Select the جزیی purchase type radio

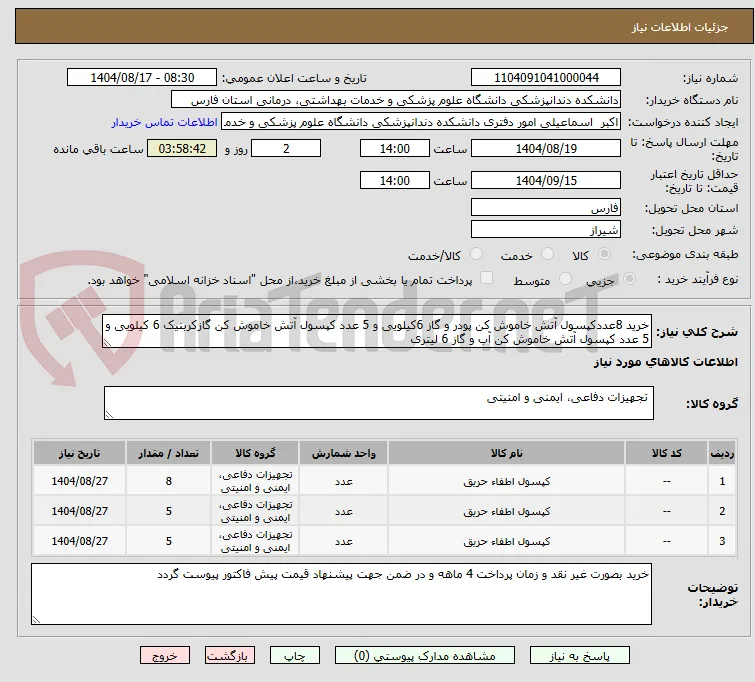click(x=629, y=279)
